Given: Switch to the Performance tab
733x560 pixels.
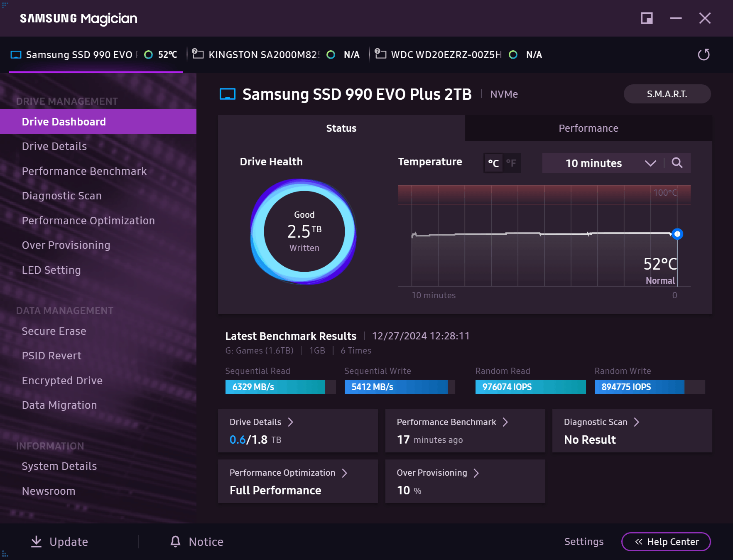Looking at the screenshot, I should point(588,128).
